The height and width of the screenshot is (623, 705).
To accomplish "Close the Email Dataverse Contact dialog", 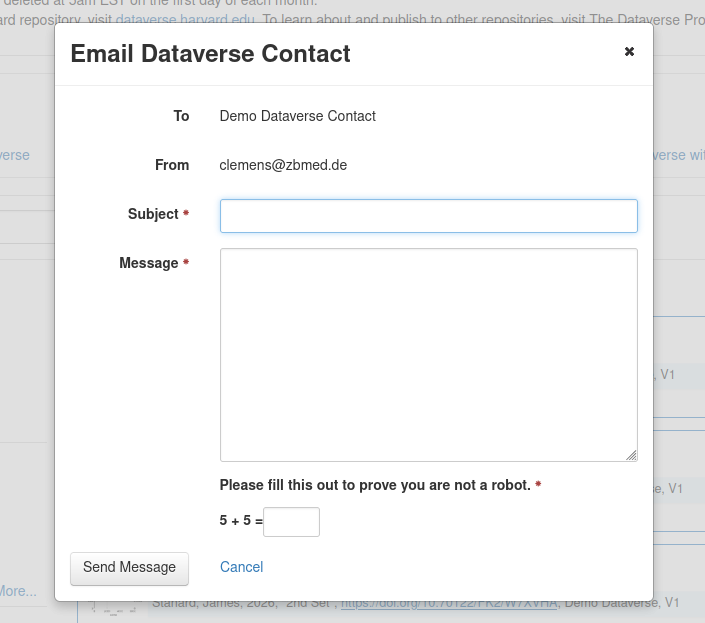I will (x=629, y=52).
